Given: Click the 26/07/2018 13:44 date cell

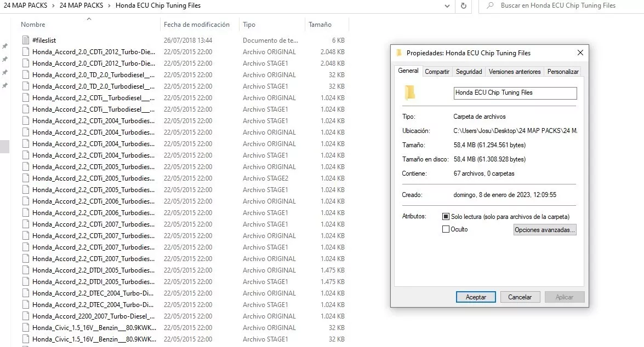Looking at the screenshot, I should (x=187, y=40).
